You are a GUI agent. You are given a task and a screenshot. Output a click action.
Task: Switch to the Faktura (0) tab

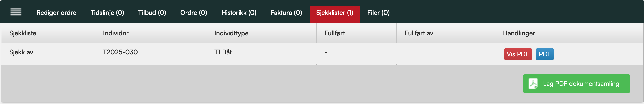click(x=286, y=13)
